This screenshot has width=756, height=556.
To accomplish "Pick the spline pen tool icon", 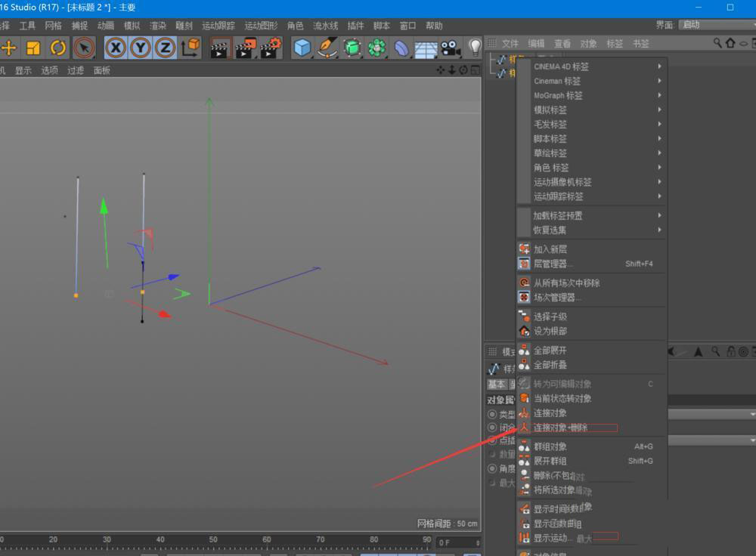I will click(x=327, y=48).
